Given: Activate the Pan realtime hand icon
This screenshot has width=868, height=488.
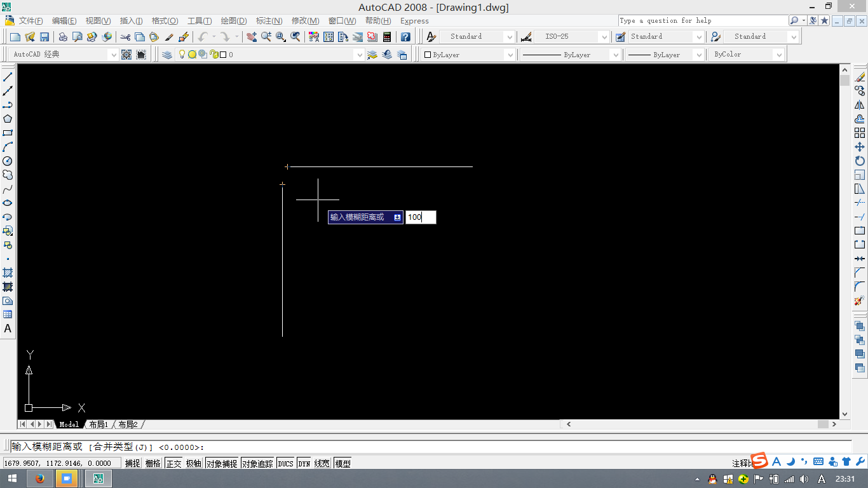Looking at the screenshot, I should point(252,37).
